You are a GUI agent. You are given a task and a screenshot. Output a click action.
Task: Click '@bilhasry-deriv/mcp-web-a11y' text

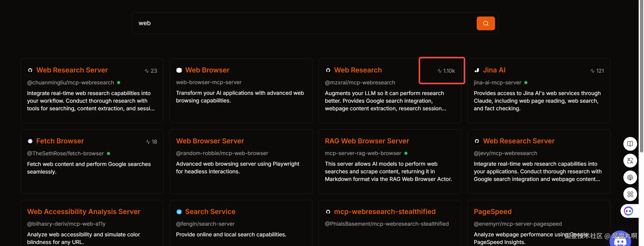click(66, 224)
